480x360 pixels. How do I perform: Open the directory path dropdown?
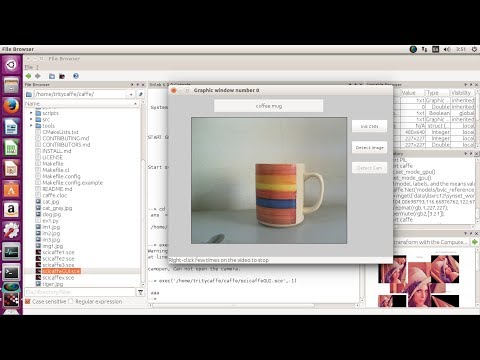(131, 94)
